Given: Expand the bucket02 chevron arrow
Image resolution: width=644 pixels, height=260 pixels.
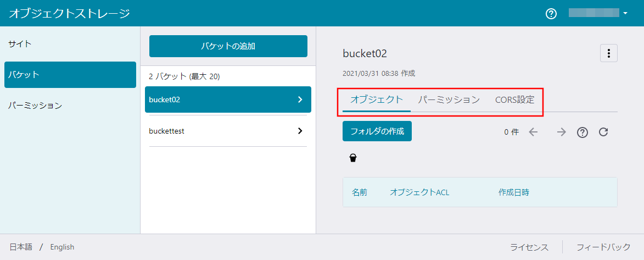Looking at the screenshot, I should pyautogui.click(x=300, y=99).
